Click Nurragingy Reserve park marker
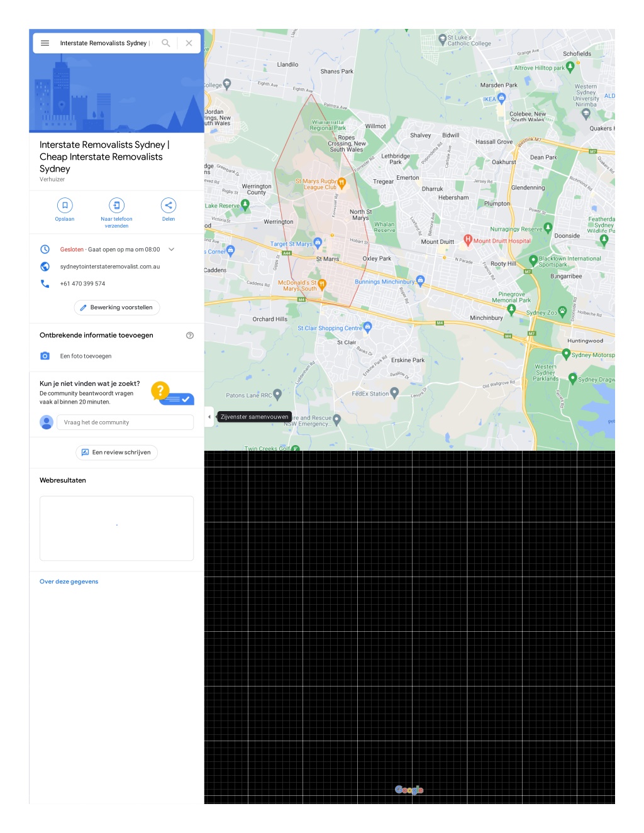Viewport: 644px width, 833px height. coord(548,228)
